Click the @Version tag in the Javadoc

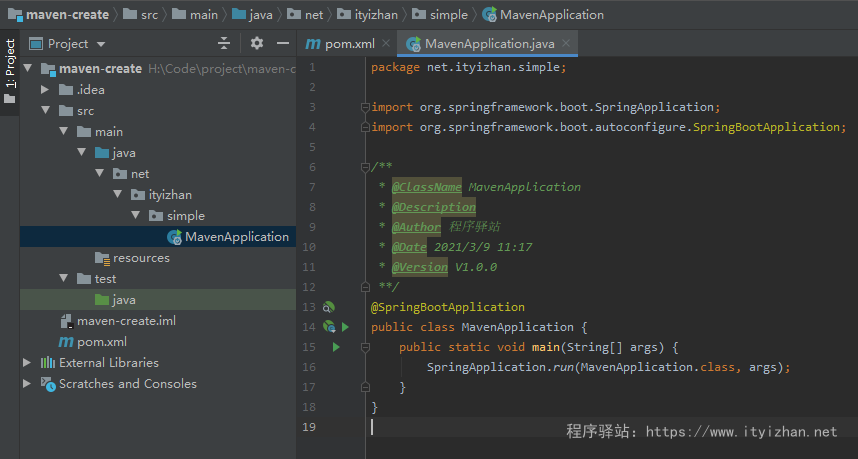(420, 268)
